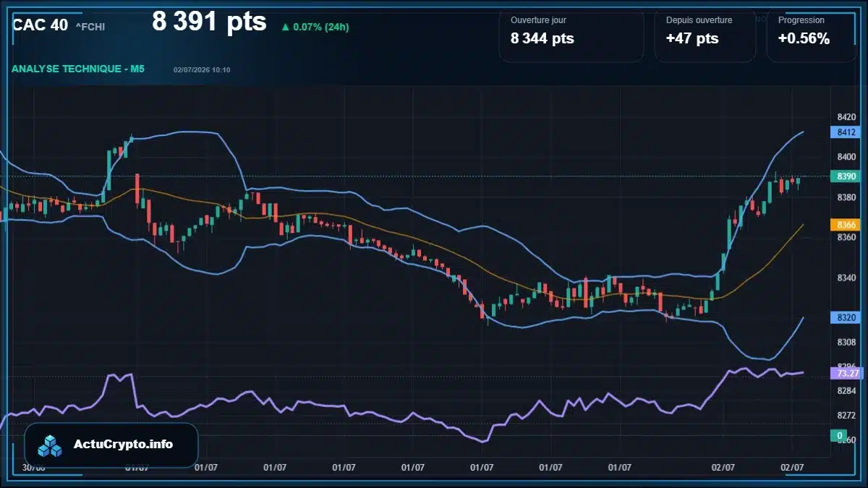Select the 8 391 pts current price
Image resolution: width=868 pixels, height=488 pixels.
click(x=209, y=22)
